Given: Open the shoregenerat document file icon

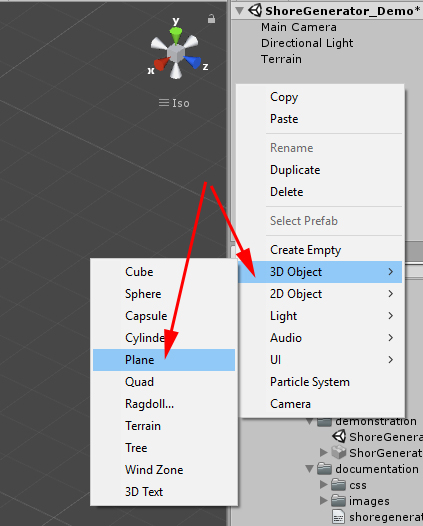Looking at the screenshot, I should (x=338, y=517).
